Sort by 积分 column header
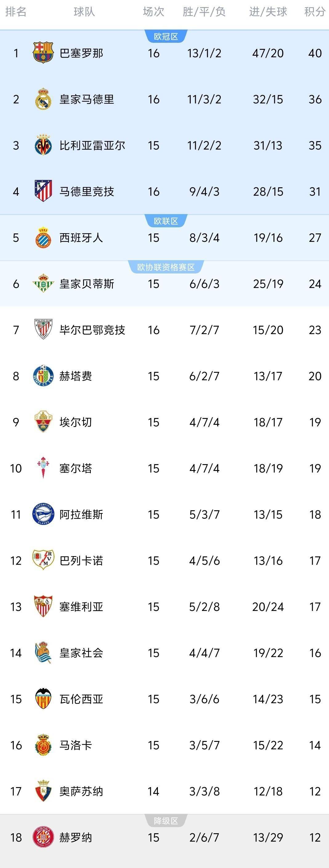This screenshot has width=329, height=868. point(315,12)
